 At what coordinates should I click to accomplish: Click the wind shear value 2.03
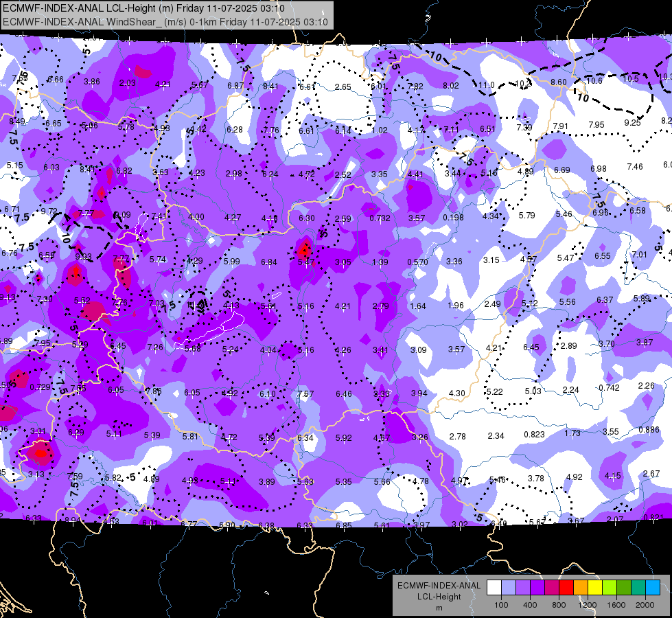127,83
